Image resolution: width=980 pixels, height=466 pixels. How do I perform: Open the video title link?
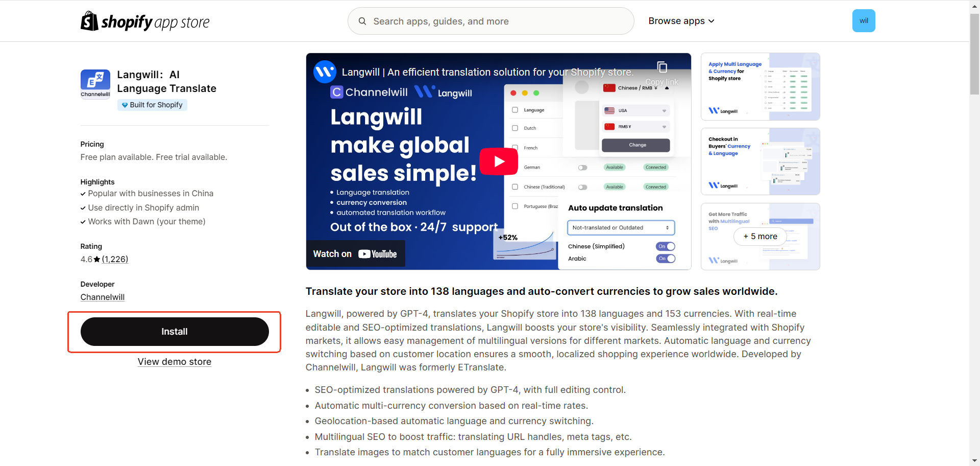487,72
